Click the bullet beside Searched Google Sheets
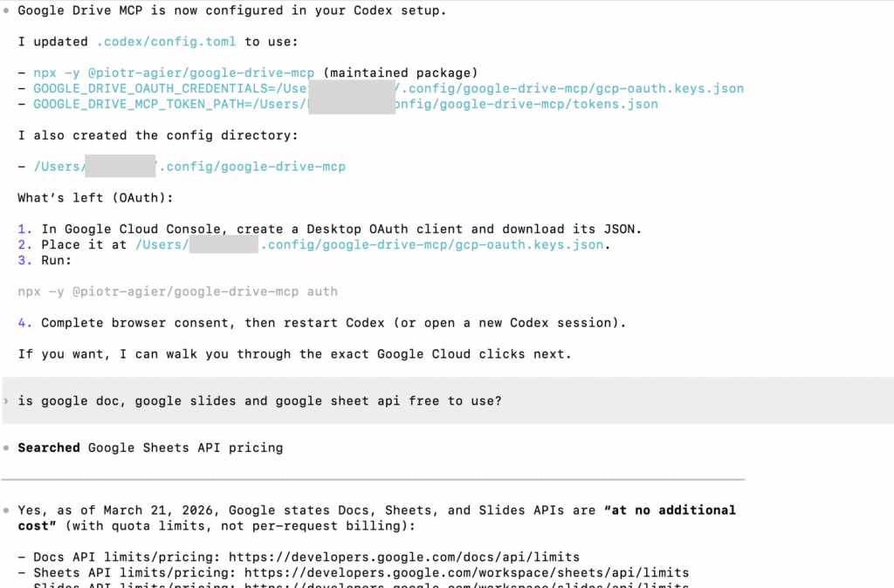 pyautogui.click(x=7, y=448)
